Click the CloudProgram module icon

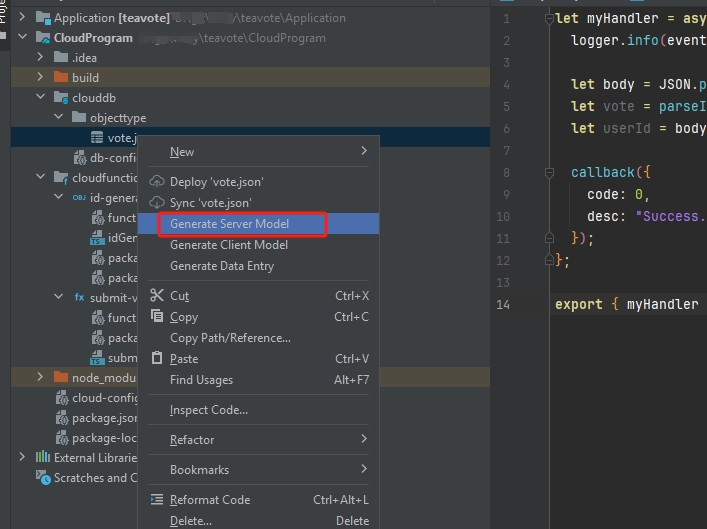pos(43,38)
